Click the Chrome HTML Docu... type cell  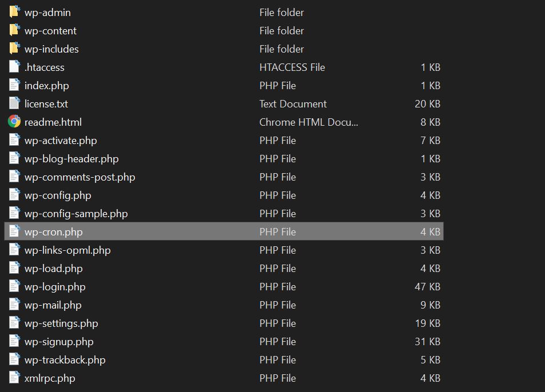click(x=308, y=122)
